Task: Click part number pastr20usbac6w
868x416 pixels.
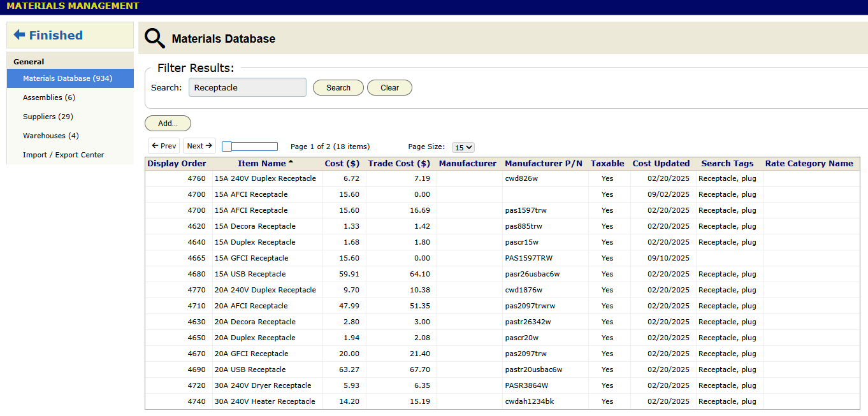Action: click(533, 369)
